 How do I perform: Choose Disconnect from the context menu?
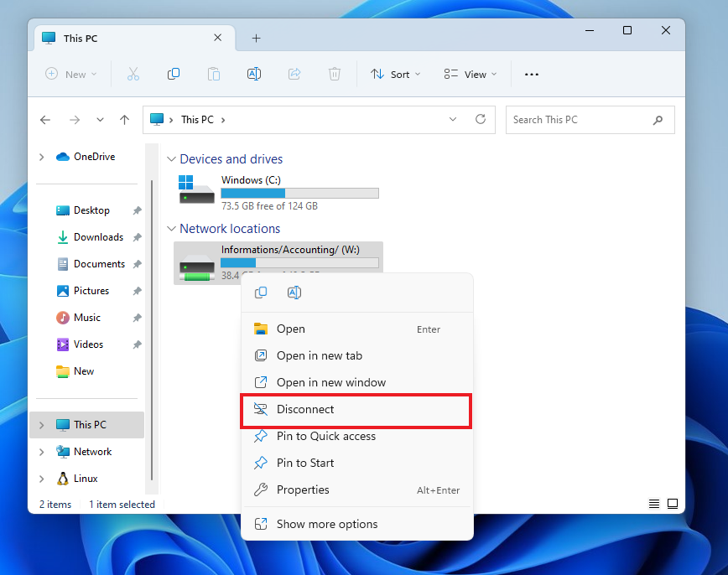[x=305, y=410]
